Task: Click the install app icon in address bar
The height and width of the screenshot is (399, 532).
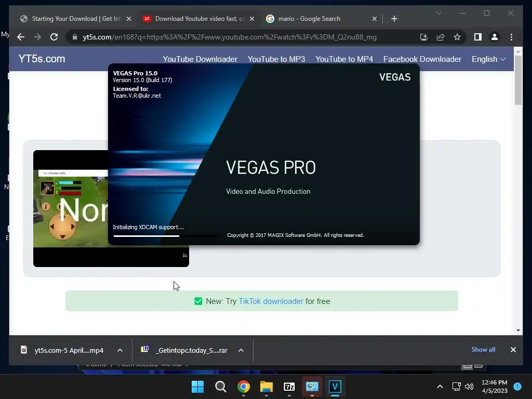Action: tap(424, 37)
